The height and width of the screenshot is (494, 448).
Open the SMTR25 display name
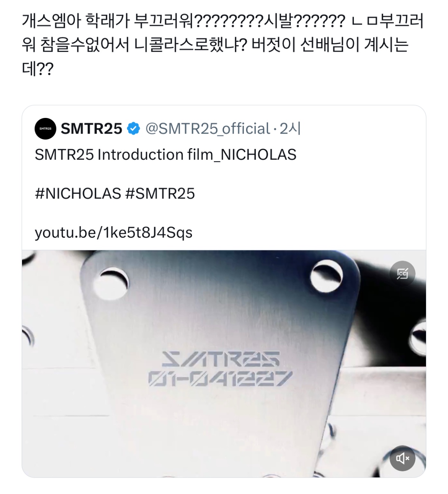click(91, 129)
